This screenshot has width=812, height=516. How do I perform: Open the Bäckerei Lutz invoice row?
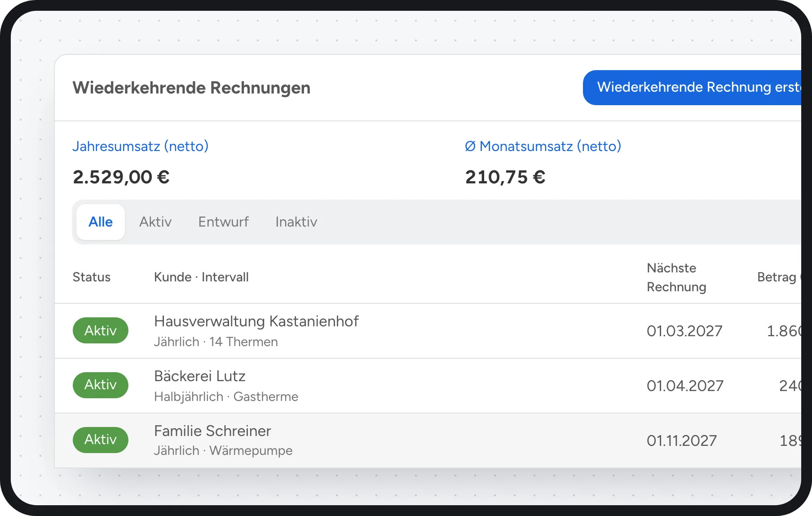click(x=428, y=386)
